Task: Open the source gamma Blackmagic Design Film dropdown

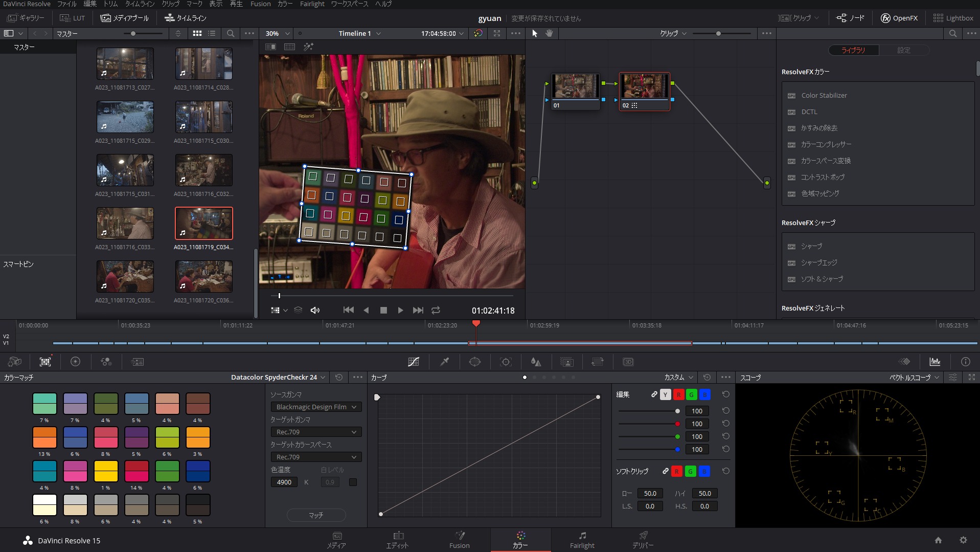Action: pyautogui.click(x=315, y=407)
